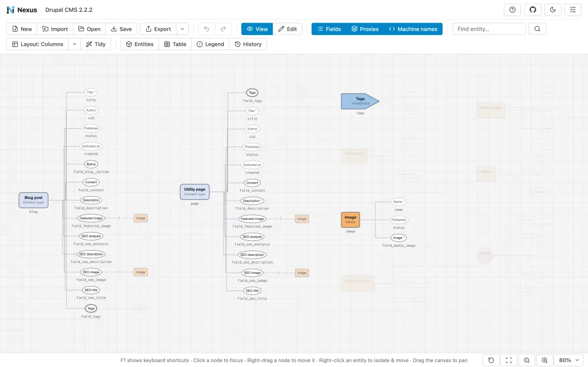Click the New document button
Screen dimensions: 588x367
(22, 29)
